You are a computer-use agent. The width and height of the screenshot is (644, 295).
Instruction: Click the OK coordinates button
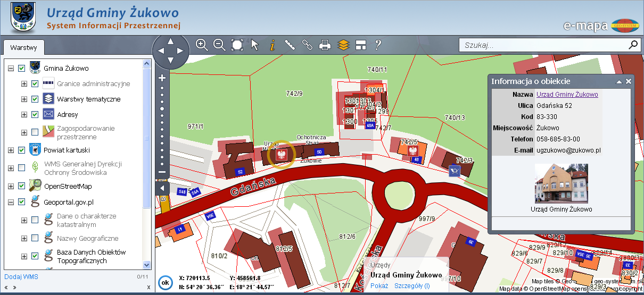pos(165,282)
